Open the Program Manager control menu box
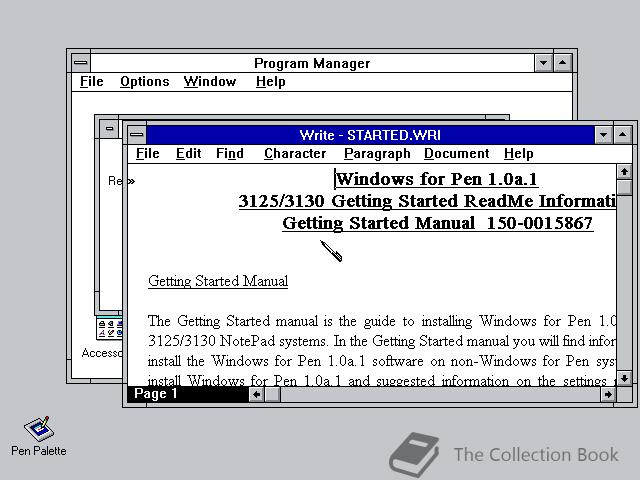 81,63
